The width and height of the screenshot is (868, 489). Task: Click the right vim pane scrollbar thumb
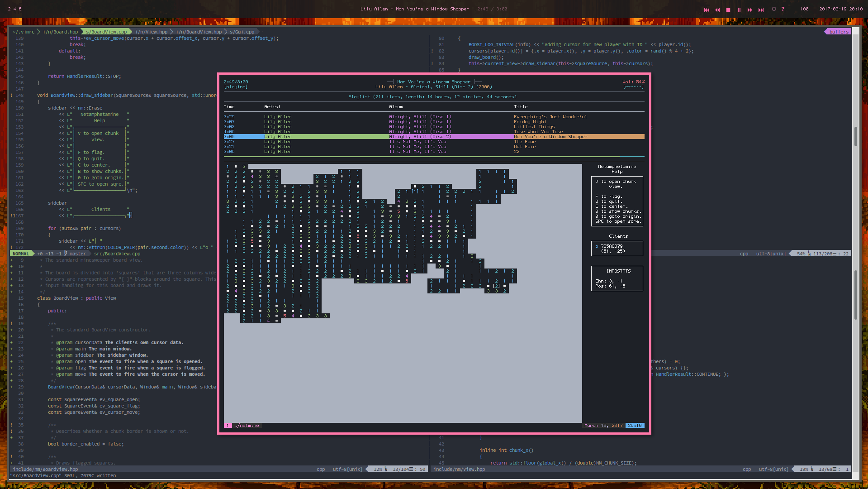coord(855,136)
